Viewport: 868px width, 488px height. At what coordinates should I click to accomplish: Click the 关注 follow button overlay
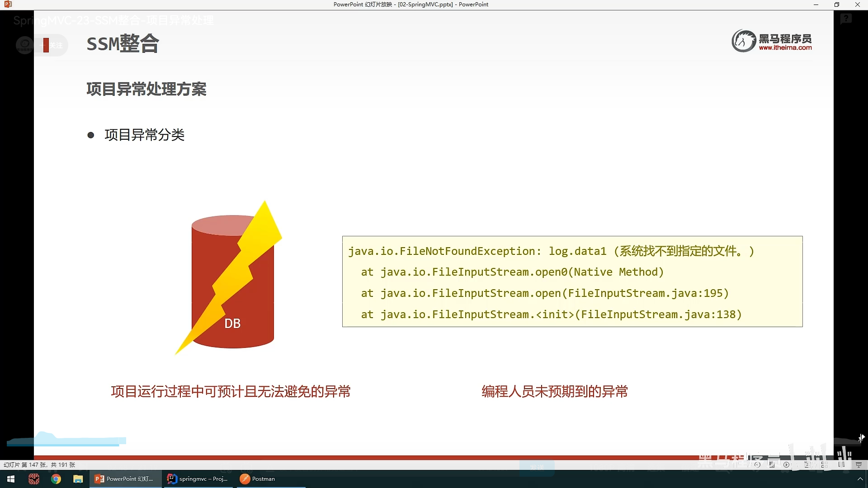click(54, 45)
